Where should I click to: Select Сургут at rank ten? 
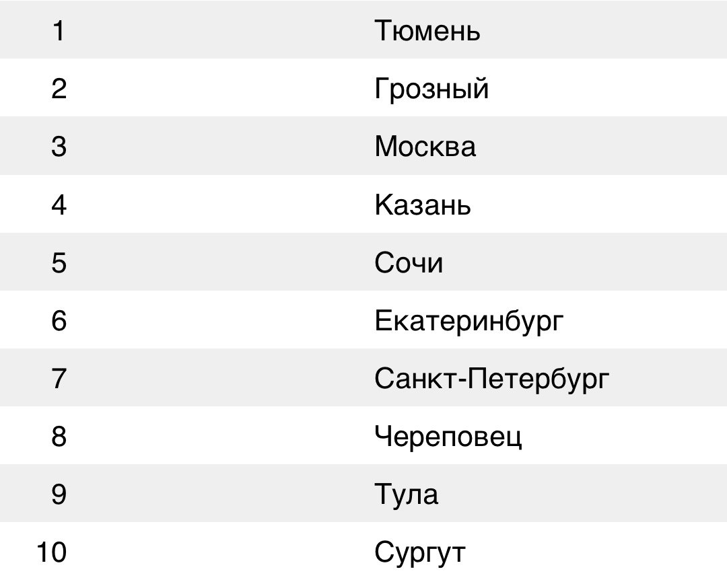pyautogui.click(x=419, y=553)
